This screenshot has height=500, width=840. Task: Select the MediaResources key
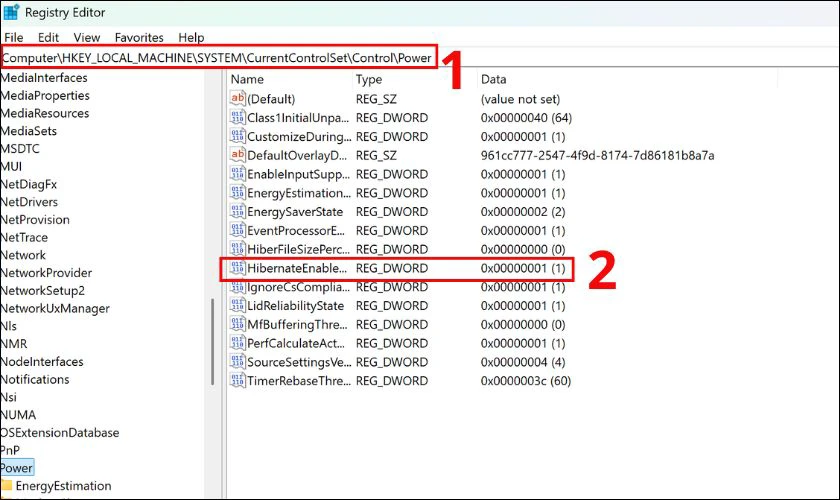pyautogui.click(x=44, y=113)
